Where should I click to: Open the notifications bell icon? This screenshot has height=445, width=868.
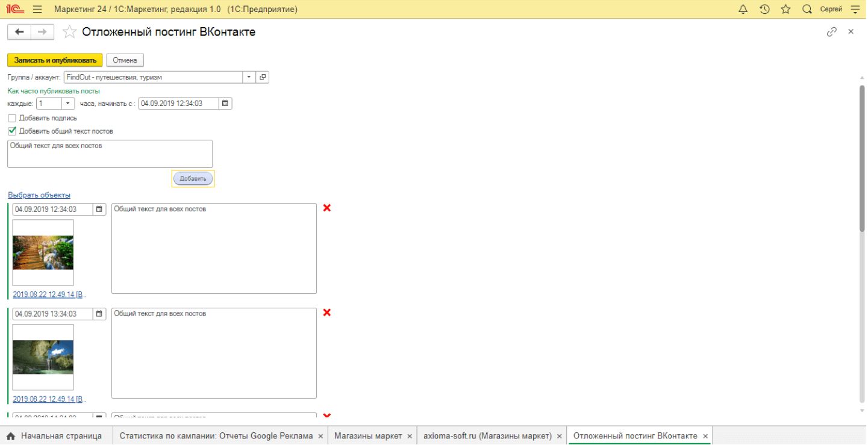click(743, 10)
